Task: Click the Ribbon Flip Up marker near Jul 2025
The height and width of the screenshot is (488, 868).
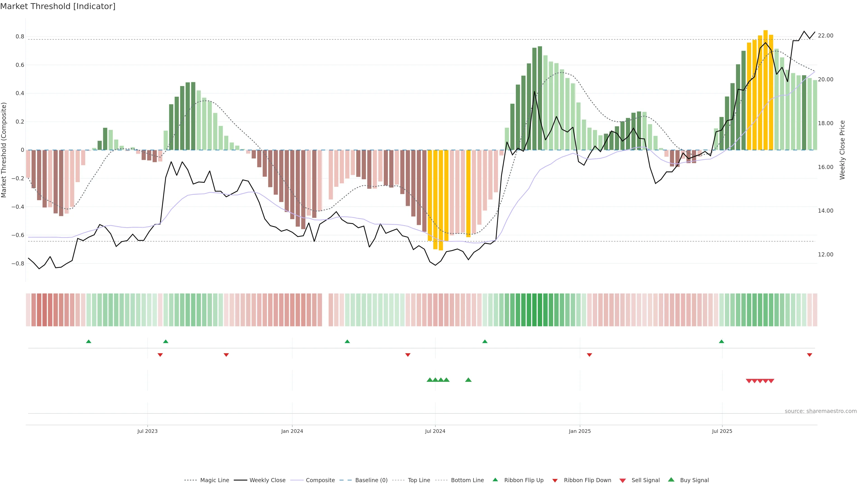Action: pos(721,342)
